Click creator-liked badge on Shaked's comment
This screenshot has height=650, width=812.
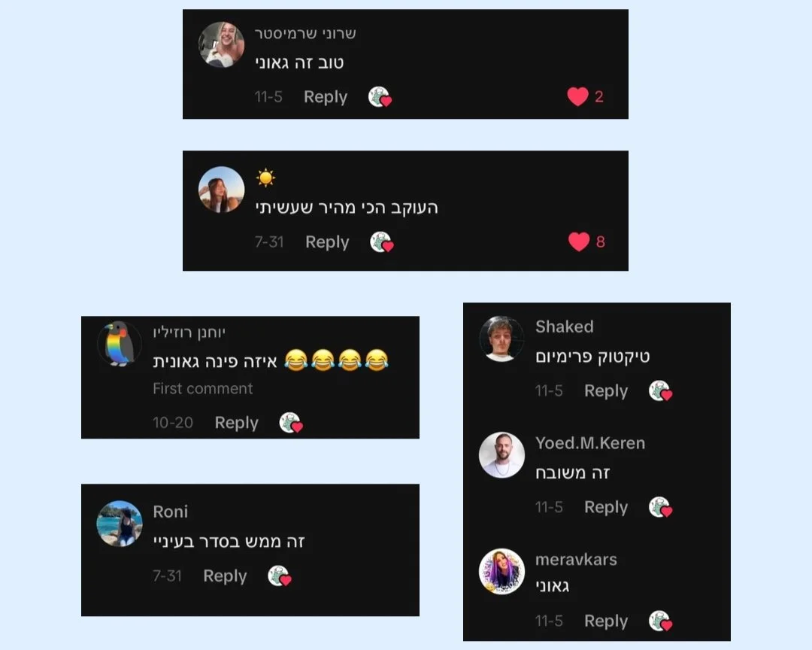click(x=660, y=391)
